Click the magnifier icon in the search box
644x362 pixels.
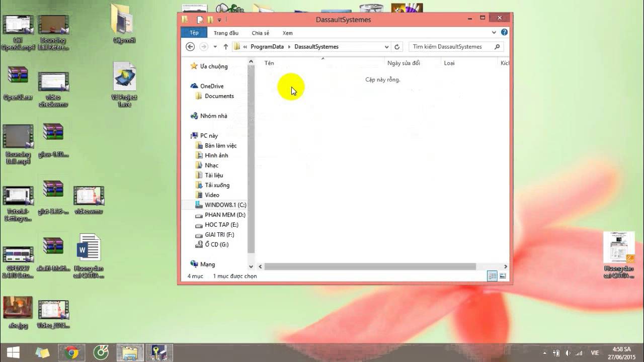(497, 47)
